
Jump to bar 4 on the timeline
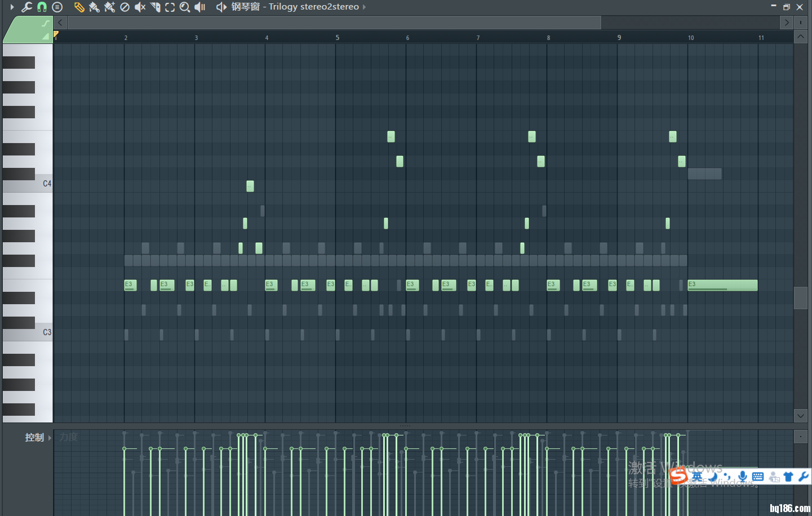(x=267, y=38)
